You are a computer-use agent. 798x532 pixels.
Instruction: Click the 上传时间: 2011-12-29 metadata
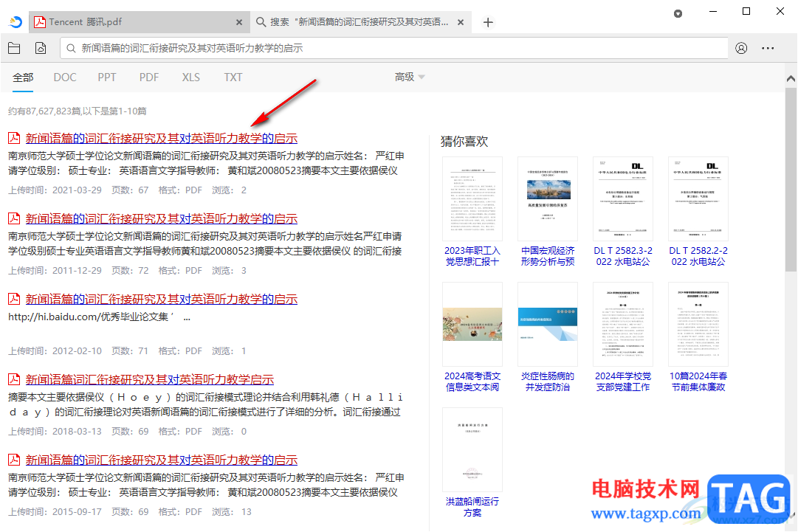[x=55, y=271]
